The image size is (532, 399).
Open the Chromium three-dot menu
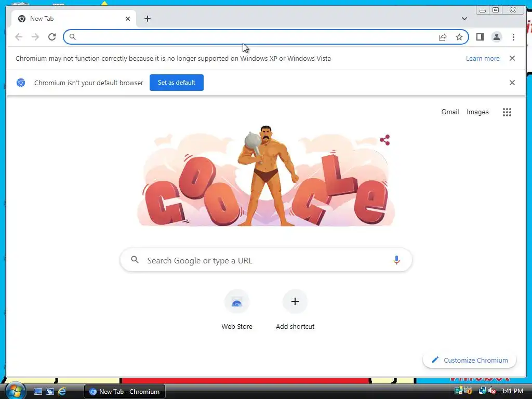(x=513, y=37)
